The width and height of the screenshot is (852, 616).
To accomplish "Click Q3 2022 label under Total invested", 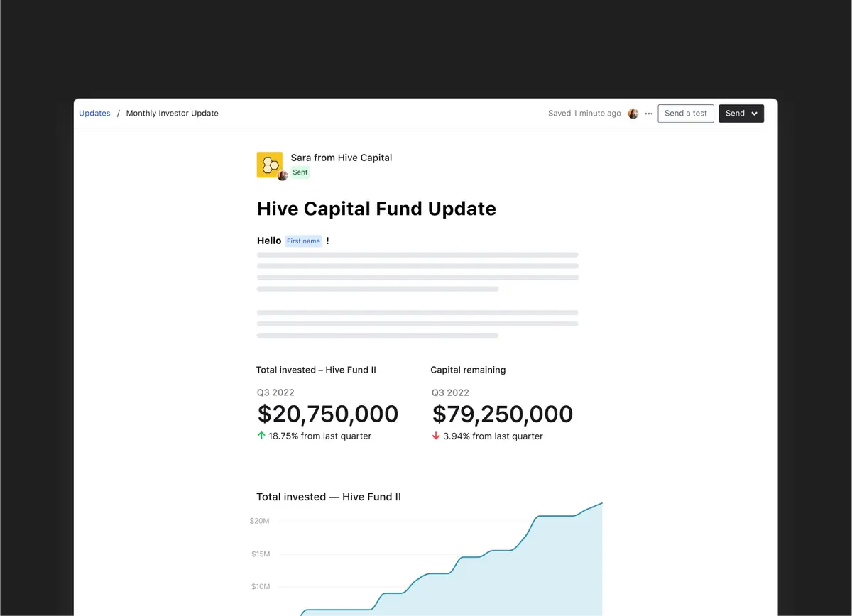I will pyautogui.click(x=275, y=392).
